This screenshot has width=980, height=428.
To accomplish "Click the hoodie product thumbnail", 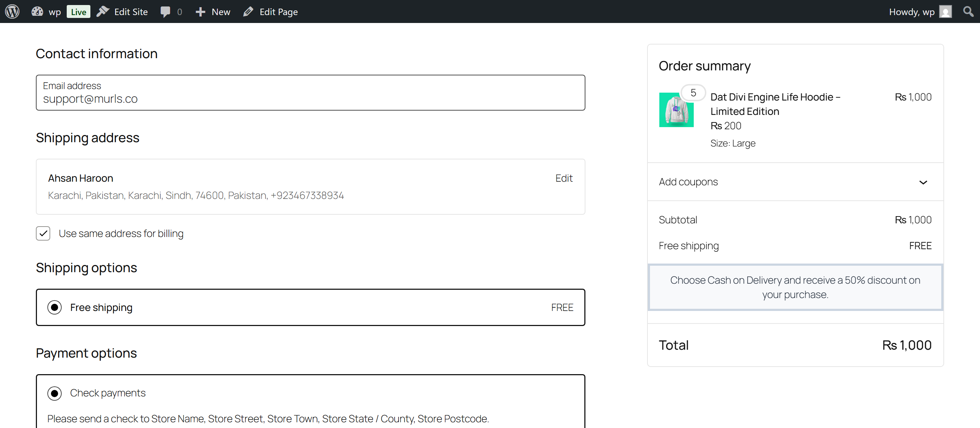I will pyautogui.click(x=676, y=110).
